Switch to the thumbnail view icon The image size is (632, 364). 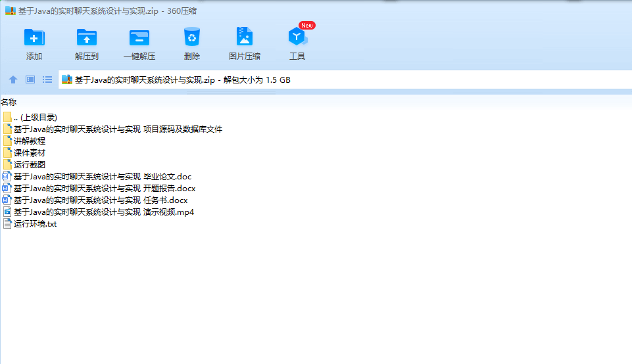pos(30,80)
